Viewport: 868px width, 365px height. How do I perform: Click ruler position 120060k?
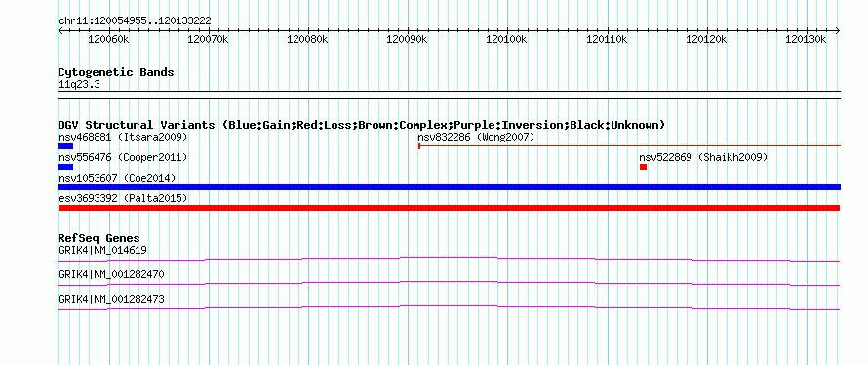tap(108, 40)
